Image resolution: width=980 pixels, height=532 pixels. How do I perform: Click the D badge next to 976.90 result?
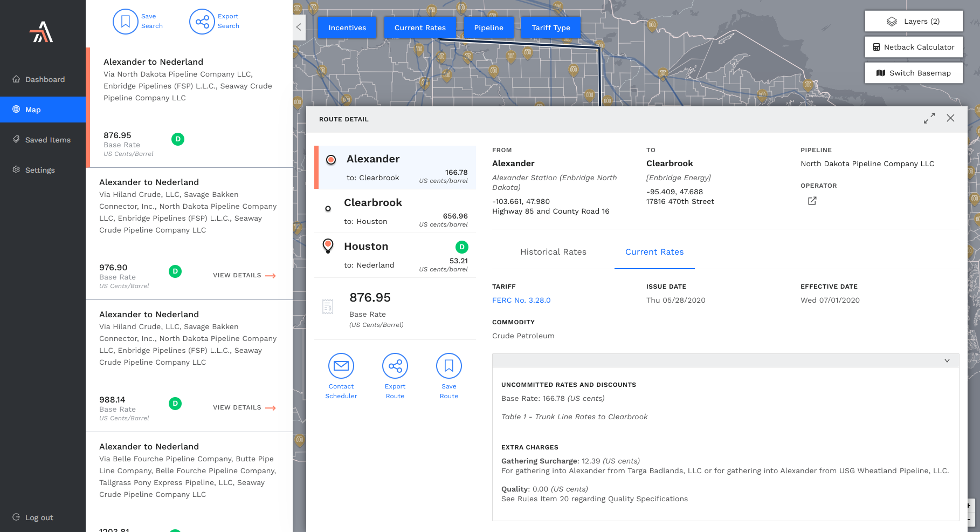pyautogui.click(x=175, y=271)
